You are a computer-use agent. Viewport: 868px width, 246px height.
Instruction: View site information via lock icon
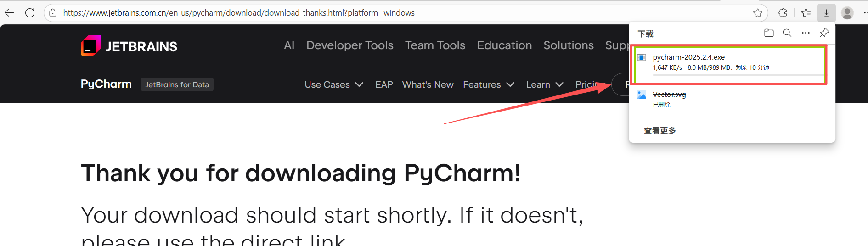click(53, 13)
